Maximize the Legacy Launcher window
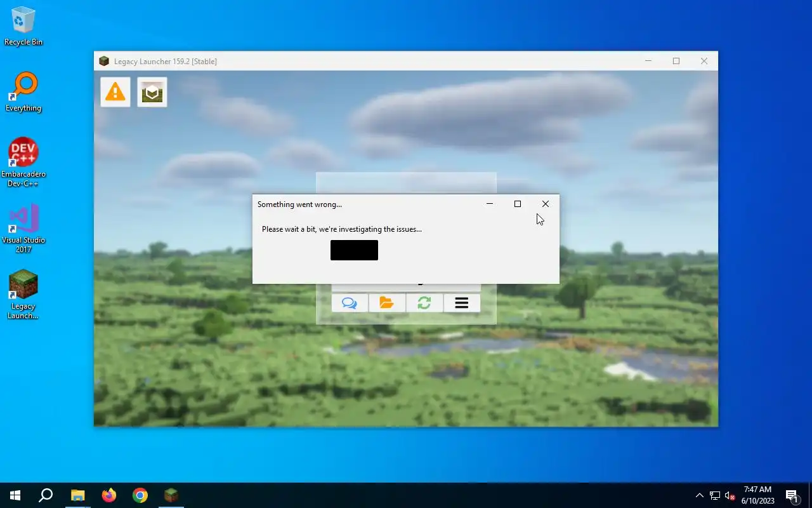Screen dimensions: 812x508 point(676,61)
